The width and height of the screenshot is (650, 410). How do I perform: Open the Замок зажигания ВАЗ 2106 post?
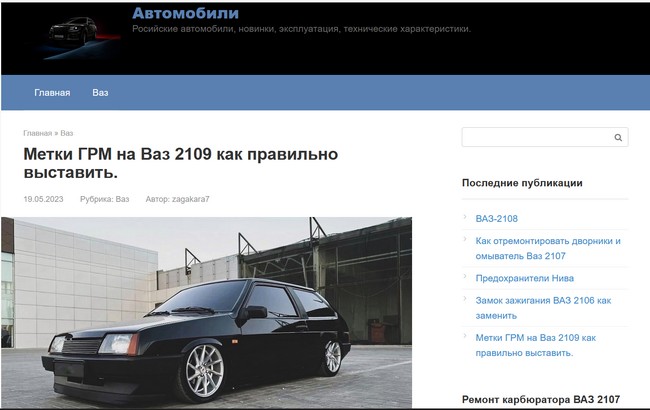(x=543, y=308)
